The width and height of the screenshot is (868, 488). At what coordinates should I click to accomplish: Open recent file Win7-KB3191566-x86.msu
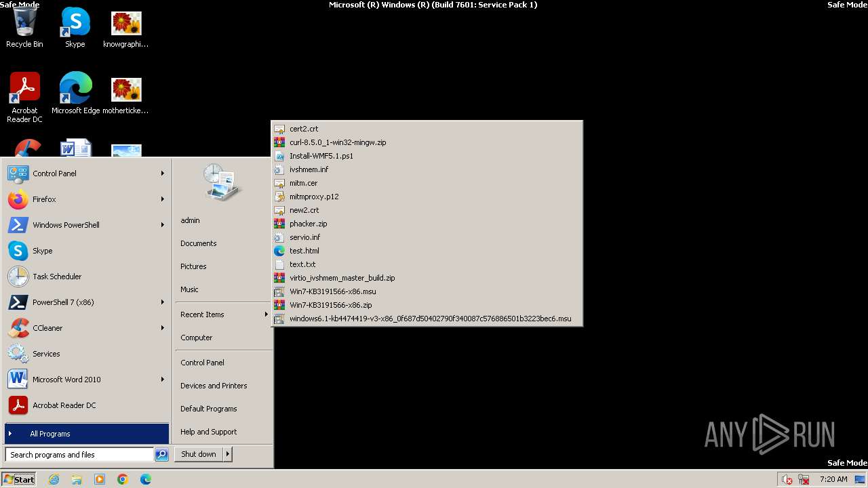pos(427,291)
